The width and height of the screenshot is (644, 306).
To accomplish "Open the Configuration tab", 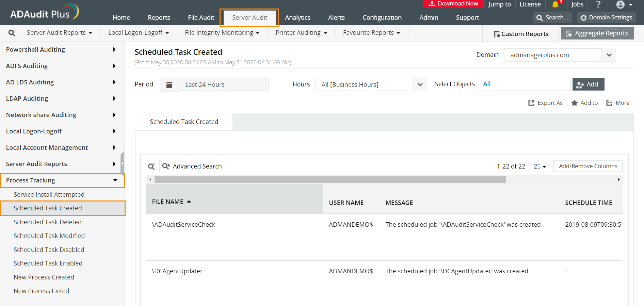I will (x=382, y=17).
